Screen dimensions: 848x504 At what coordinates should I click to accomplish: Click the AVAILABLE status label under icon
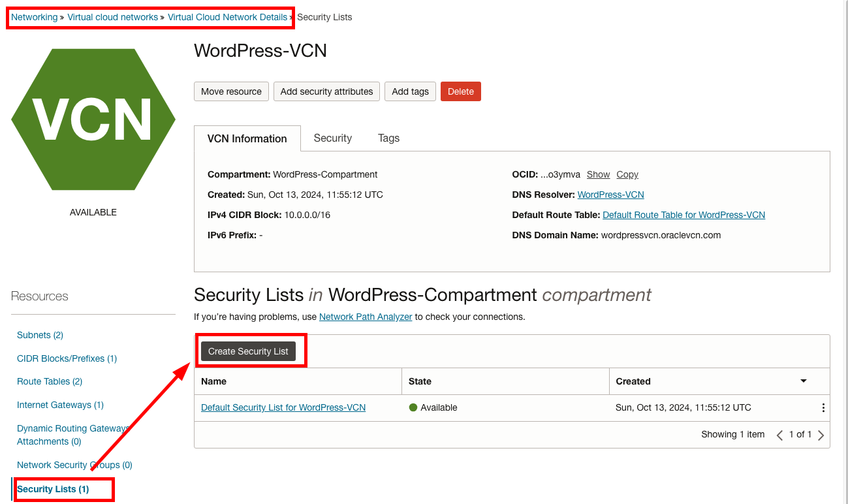pos(93,212)
